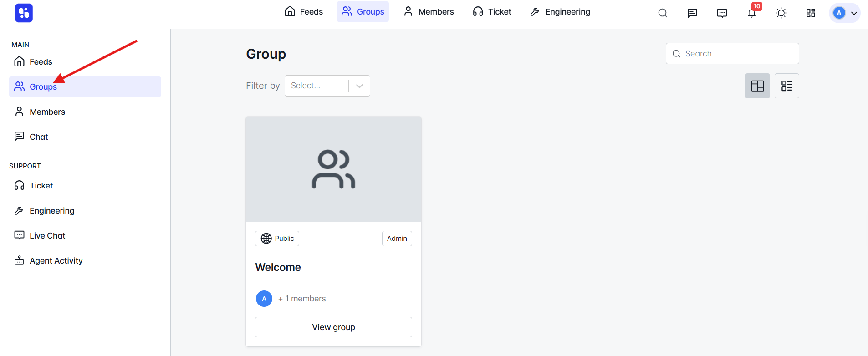Click the Admin badge on Welcome card

click(x=397, y=239)
